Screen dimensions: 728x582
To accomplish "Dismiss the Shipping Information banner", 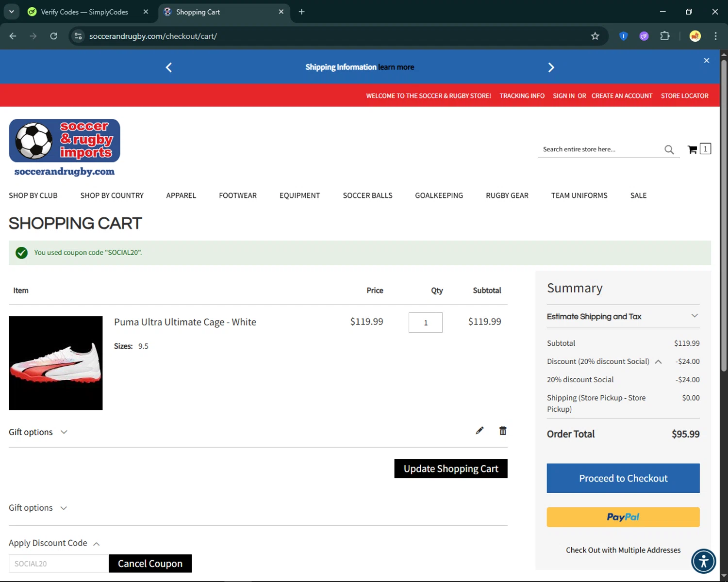I will point(707,61).
